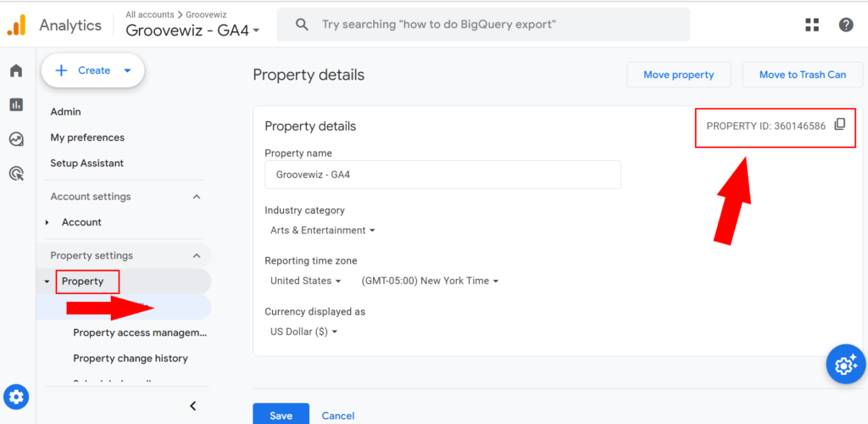Open Property access management
This screenshot has height=424, width=868.
pyautogui.click(x=140, y=332)
